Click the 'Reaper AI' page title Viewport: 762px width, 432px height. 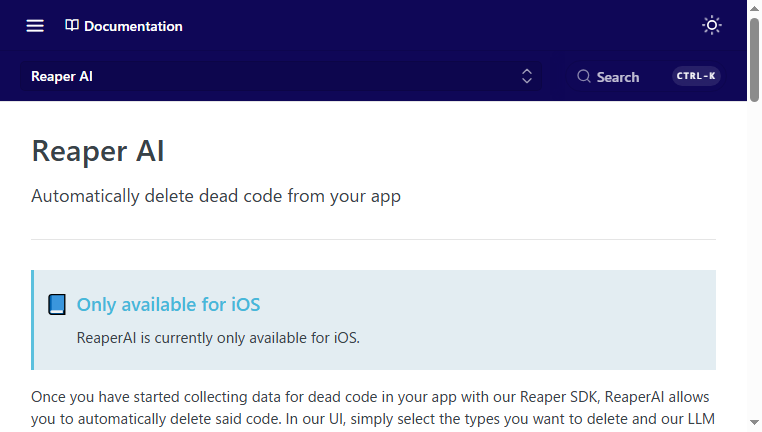[98, 151]
